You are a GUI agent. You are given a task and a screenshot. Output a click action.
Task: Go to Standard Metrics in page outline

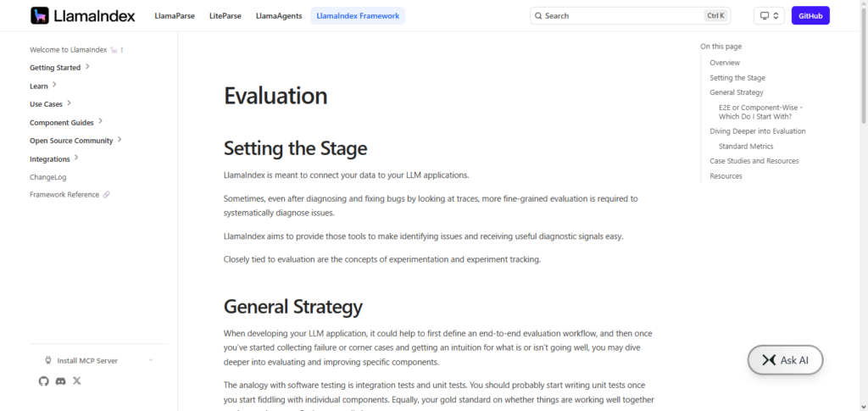(746, 147)
